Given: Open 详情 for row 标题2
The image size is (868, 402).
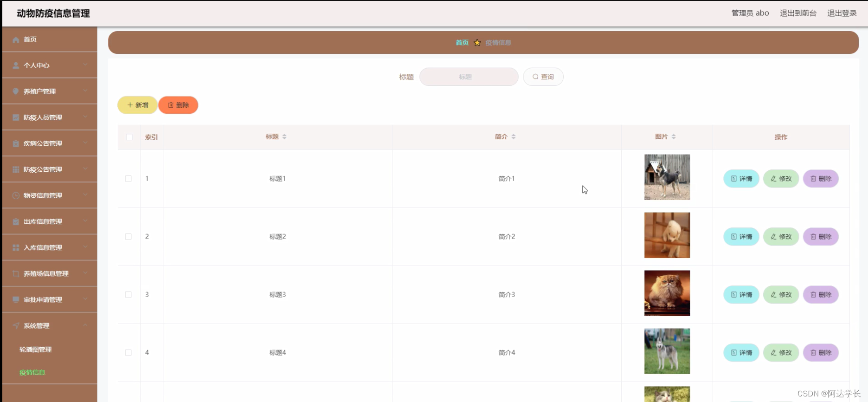Looking at the screenshot, I should (x=741, y=237).
